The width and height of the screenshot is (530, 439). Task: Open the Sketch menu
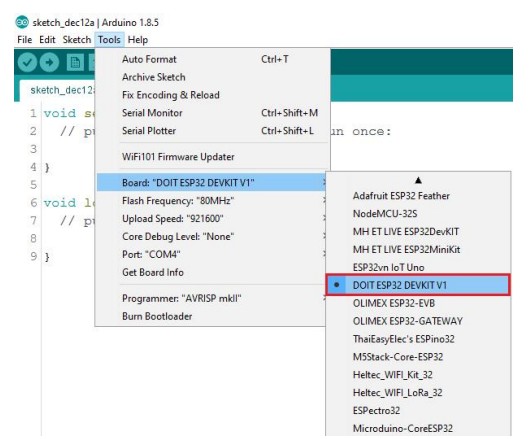point(77,40)
